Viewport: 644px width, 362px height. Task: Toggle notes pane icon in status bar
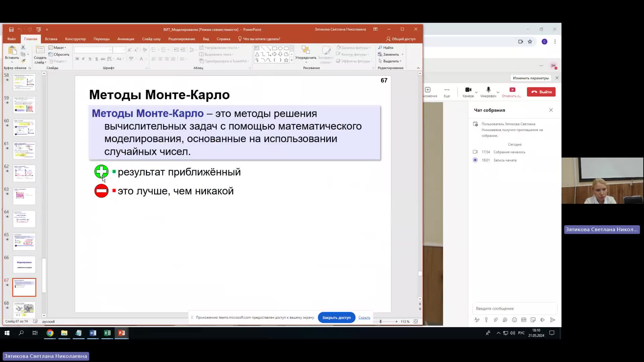pos(35,321)
